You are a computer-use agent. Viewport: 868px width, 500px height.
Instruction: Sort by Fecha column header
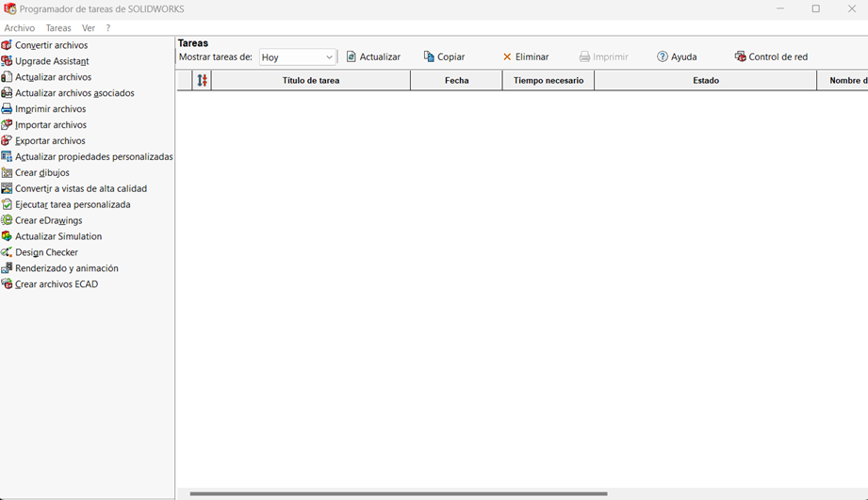[457, 80]
